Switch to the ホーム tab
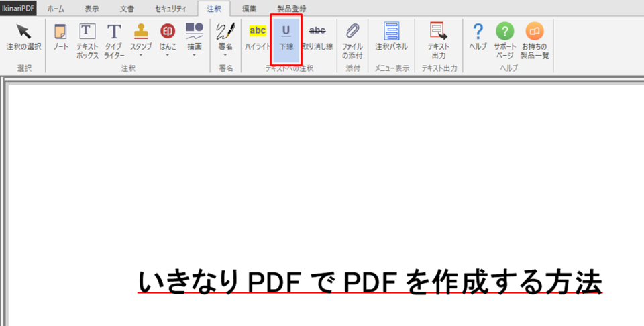644x326 pixels. click(x=56, y=9)
